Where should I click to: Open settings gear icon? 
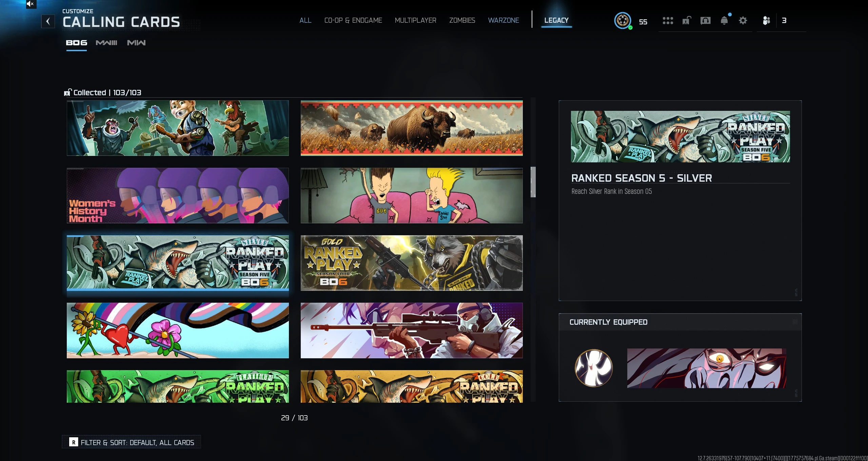[743, 21]
